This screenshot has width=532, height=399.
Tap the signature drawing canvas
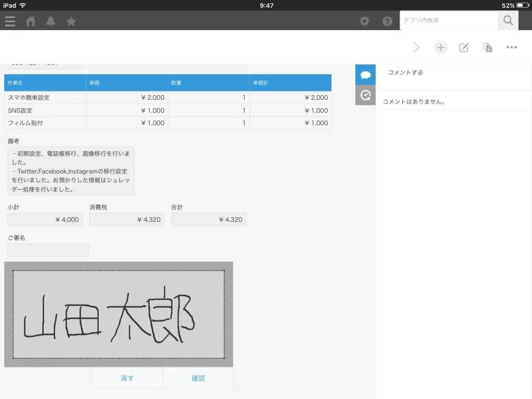click(x=118, y=314)
